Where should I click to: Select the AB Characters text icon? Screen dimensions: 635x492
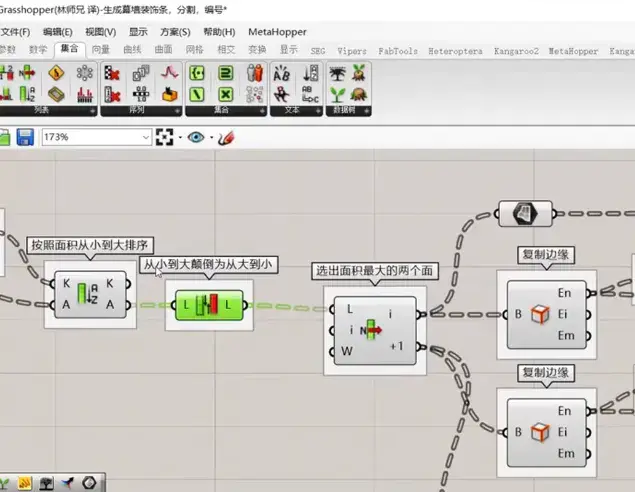pos(282,73)
